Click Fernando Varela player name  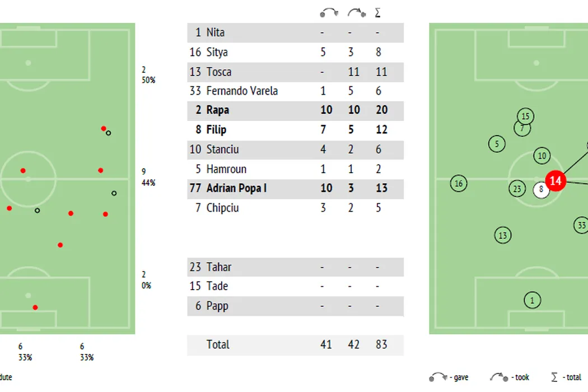coord(242,91)
